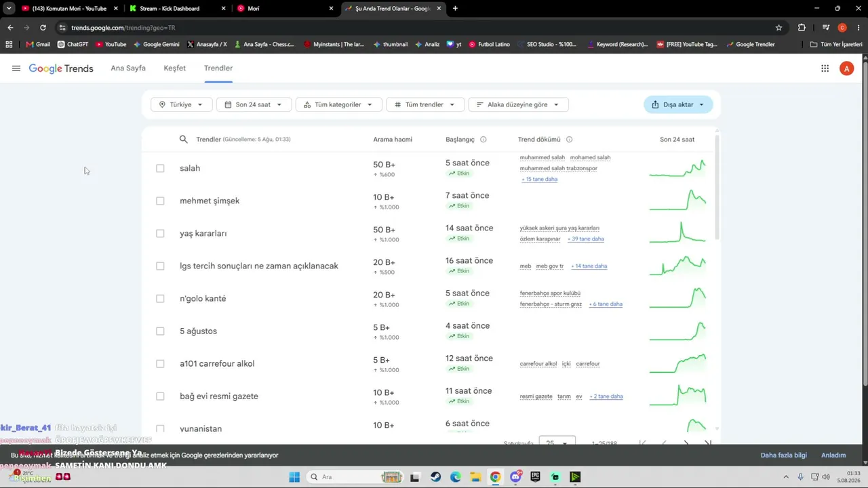Screen dimensions: 868x488
Task: Select the Trendler tab
Action: 218,68
